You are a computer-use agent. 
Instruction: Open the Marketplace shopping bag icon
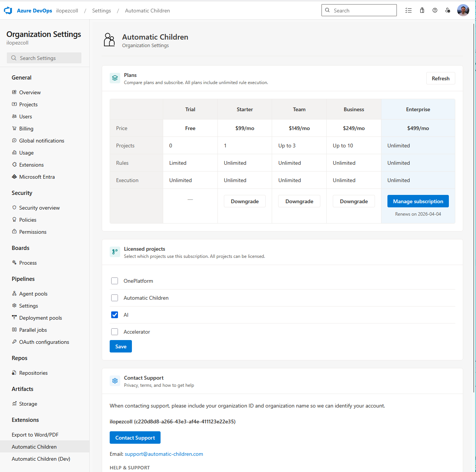tap(422, 10)
